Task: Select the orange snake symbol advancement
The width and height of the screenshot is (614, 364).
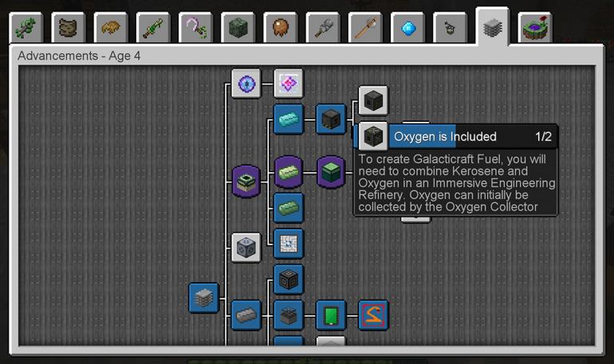Action: pos(373,315)
